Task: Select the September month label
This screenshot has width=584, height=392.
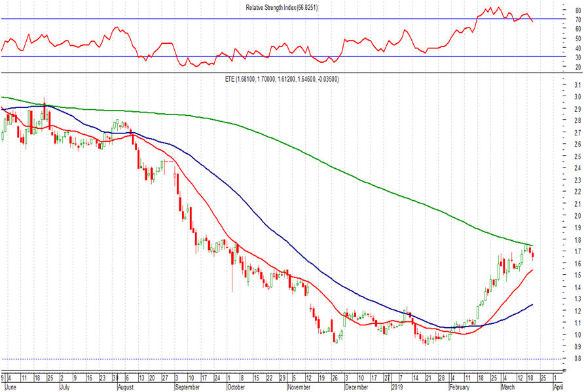Action: (187, 387)
